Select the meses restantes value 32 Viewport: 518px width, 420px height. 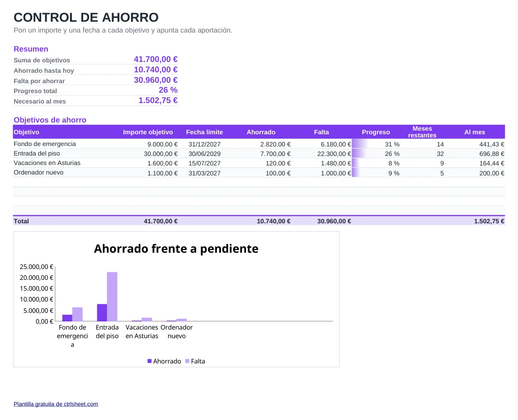440,154
